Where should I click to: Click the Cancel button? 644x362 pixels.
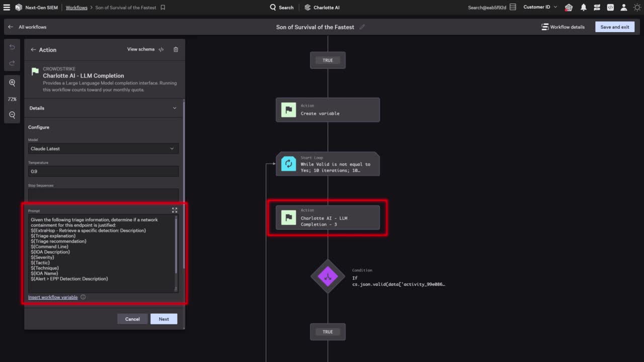click(x=132, y=319)
